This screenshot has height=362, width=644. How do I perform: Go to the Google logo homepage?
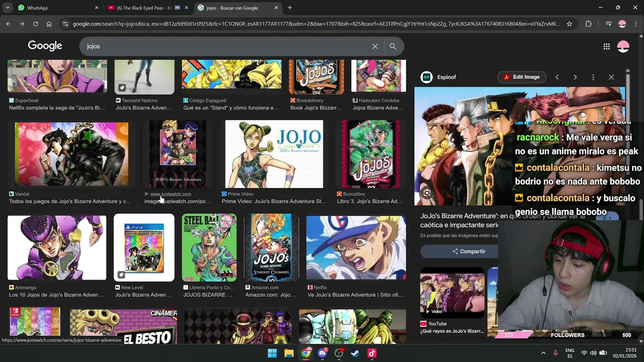(x=45, y=46)
